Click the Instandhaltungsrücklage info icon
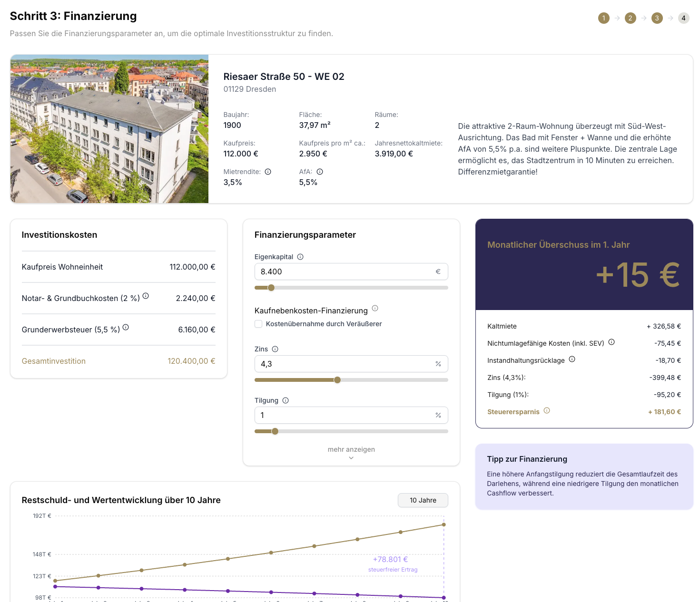This screenshot has height=602, width=700. (x=572, y=360)
